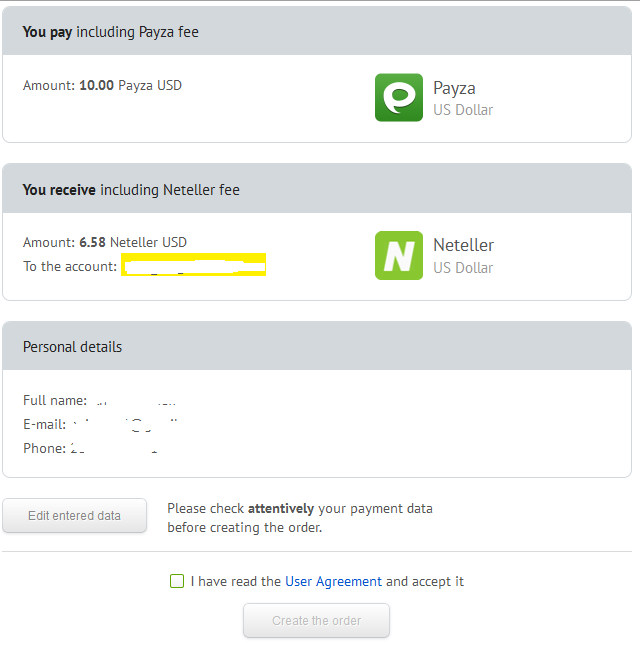Screen dimensions: 640x646
Task: Click the 'and accept it' checkbox label text
Action: point(425,581)
